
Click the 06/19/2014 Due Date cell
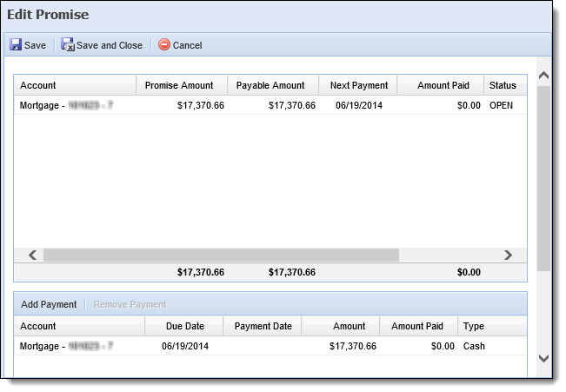coord(185,346)
